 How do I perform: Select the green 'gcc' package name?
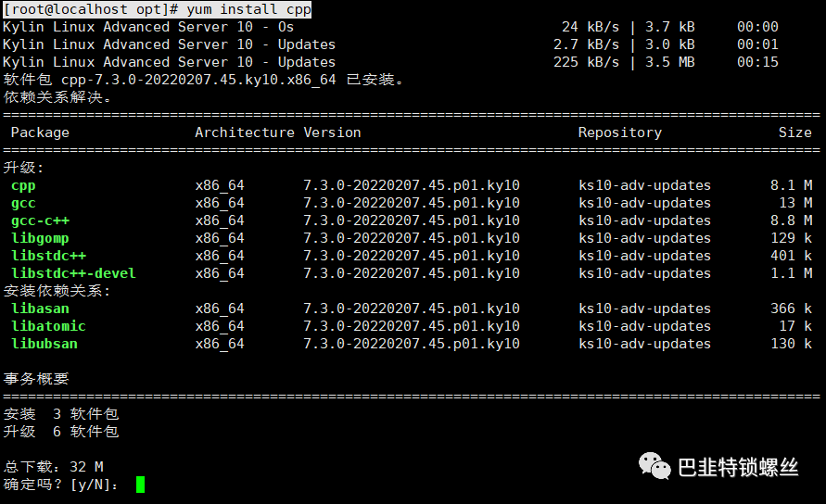(x=23, y=204)
